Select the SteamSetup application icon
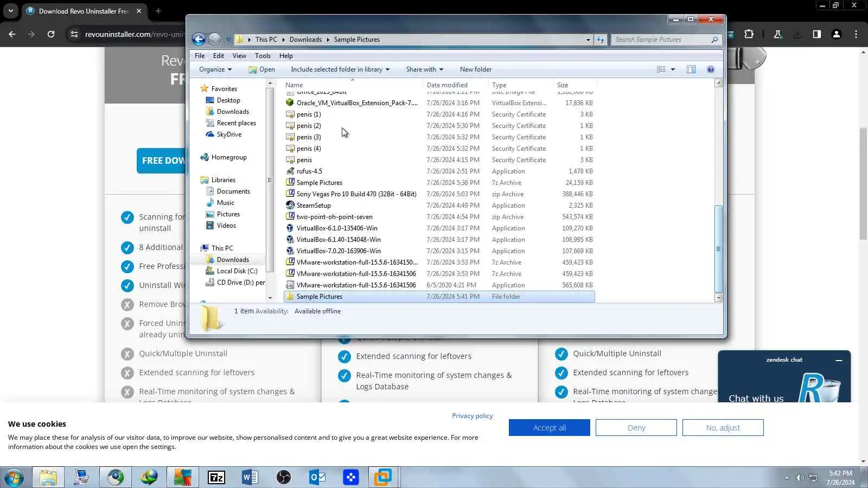The image size is (868, 488). (x=290, y=206)
